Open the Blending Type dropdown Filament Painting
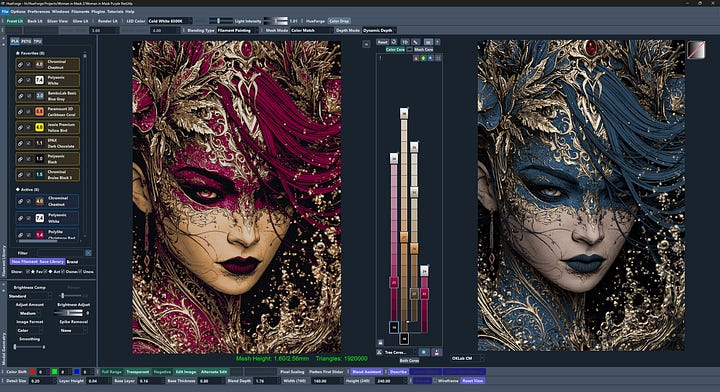Screen dimensions: 720x392 click(x=237, y=30)
